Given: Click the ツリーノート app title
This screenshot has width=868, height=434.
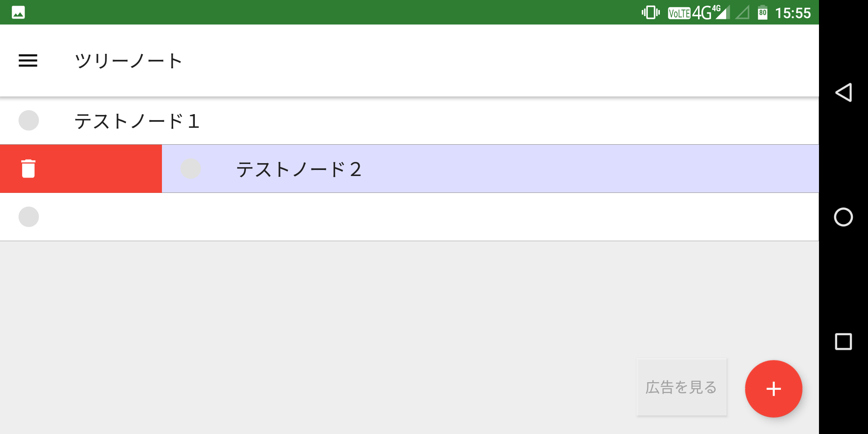Looking at the screenshot, I should [x=129, y=61].
